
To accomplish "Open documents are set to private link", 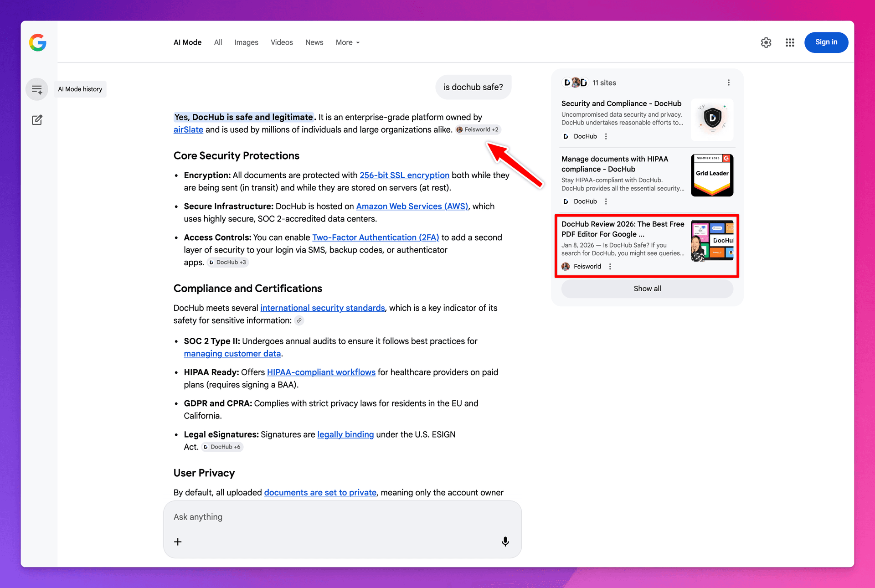I will click(x=320, y=492).
